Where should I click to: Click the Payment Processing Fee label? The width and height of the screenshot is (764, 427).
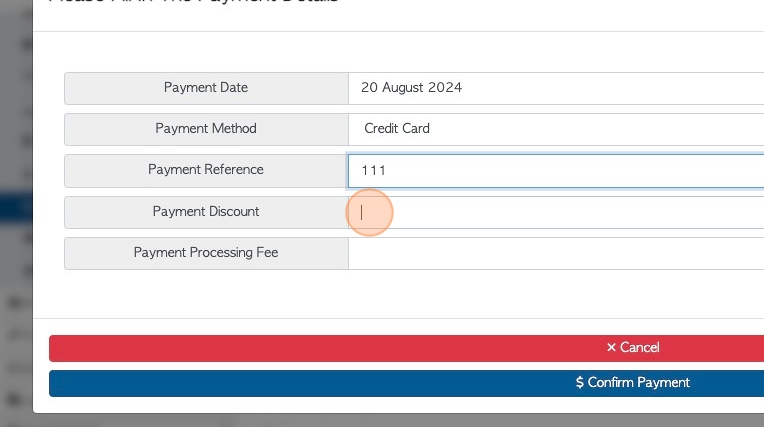pyautogui.click(x=206, y=252)
